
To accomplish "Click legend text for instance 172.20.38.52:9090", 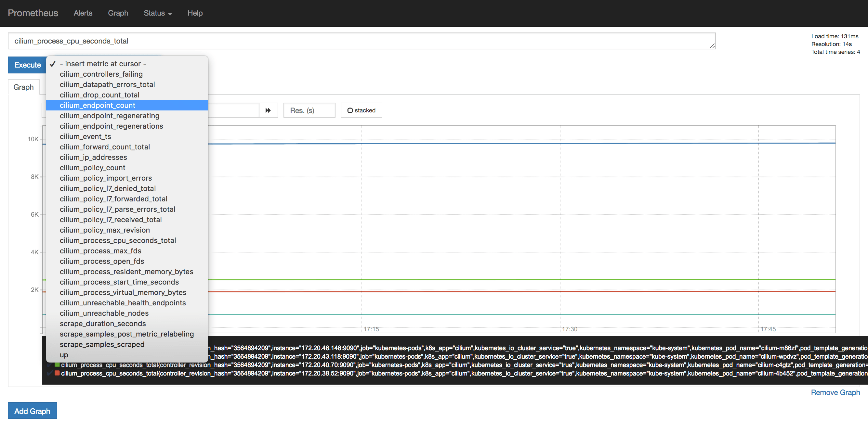I will coord(464,373).
